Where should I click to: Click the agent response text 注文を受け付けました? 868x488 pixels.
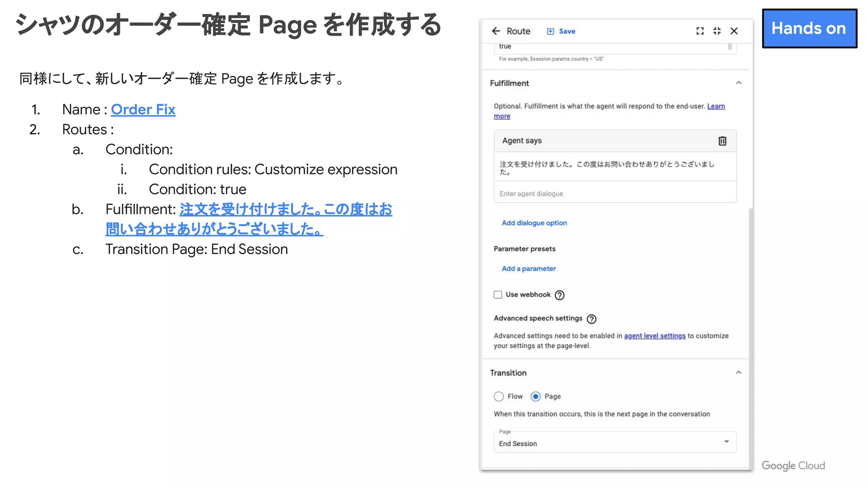click(607, 168)
